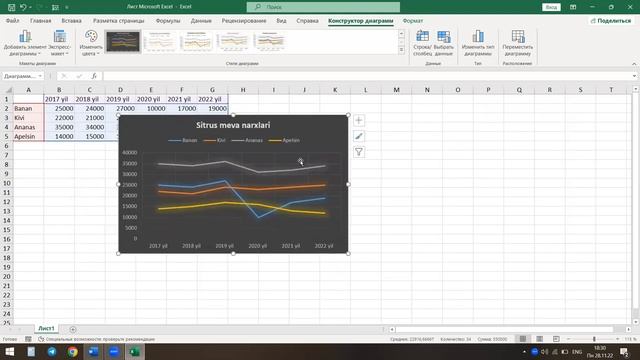Add a new sheet with plus button
This screenshot has height=360, width=640.
coord(73,329)
